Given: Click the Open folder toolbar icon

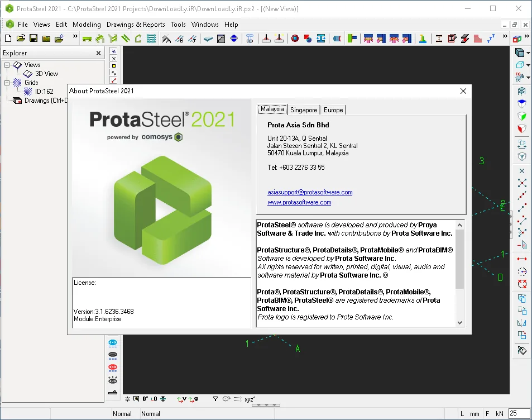Looking at the screenshot, I should pos(21,39).
